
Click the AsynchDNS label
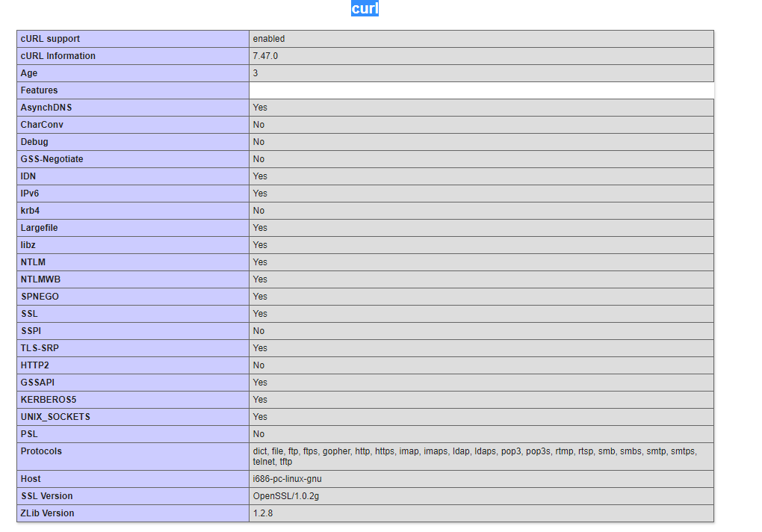[46, 108]
